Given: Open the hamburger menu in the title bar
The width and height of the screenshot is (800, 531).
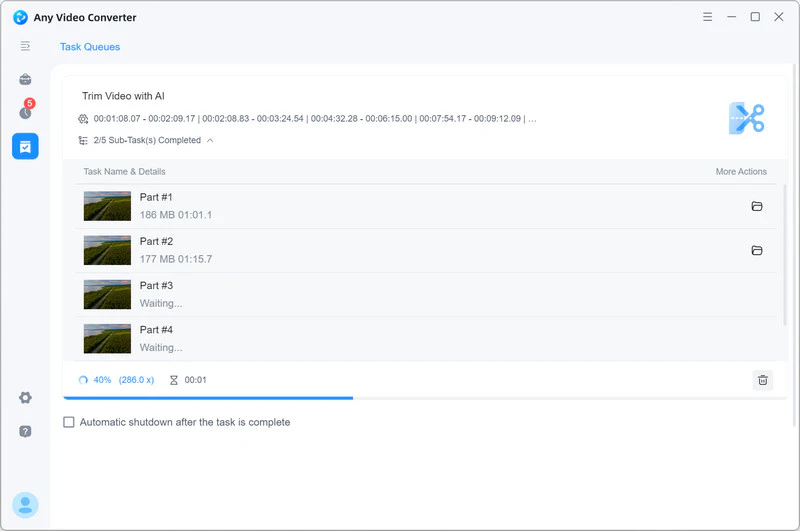Looking at the screenshot, I should (x=707, y=17).
